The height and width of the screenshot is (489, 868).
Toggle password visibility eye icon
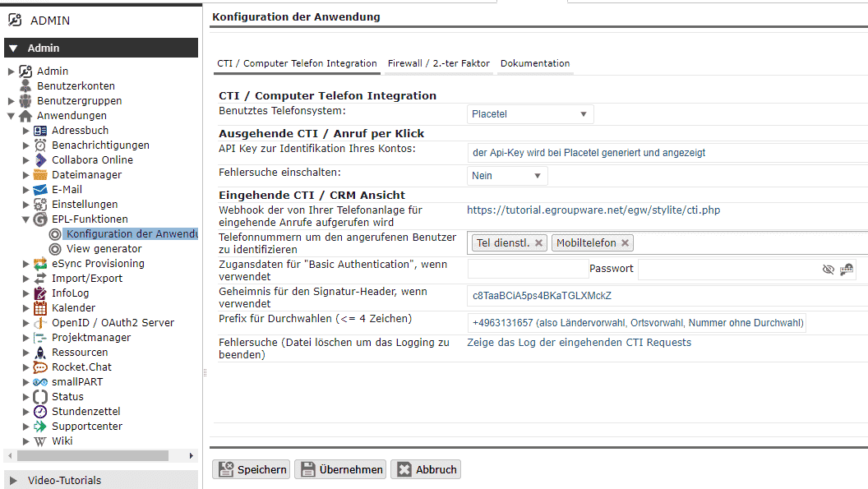(x=828, y=269)
